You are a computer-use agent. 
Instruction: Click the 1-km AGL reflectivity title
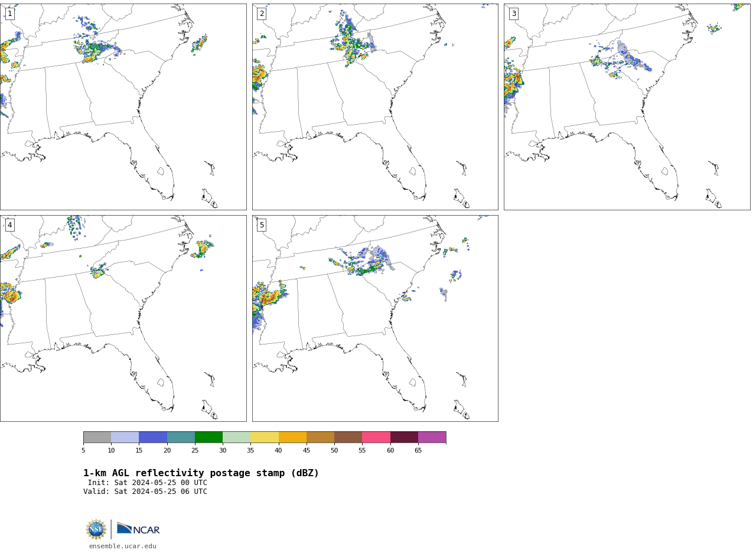pos(201,473)
